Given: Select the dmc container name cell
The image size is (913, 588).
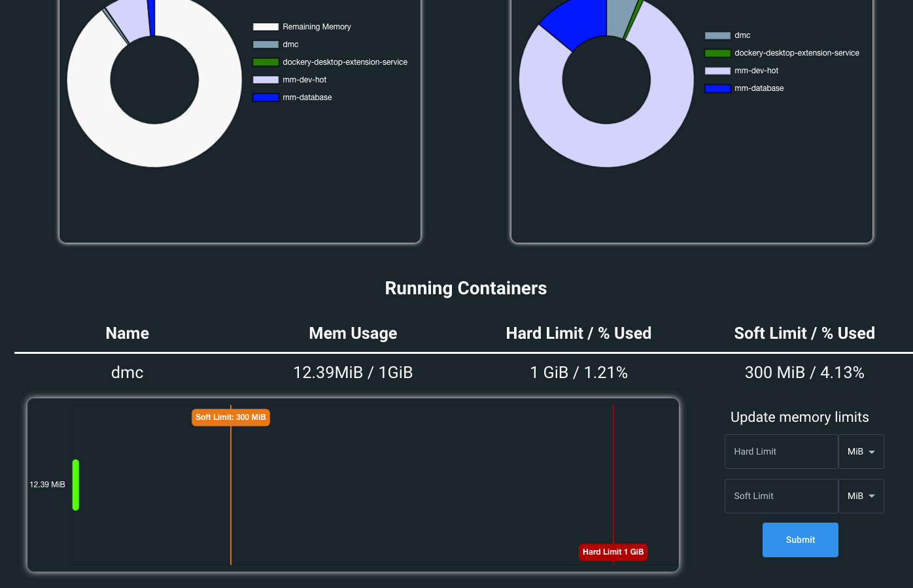Looking at the screenshot, I should 128,372.
